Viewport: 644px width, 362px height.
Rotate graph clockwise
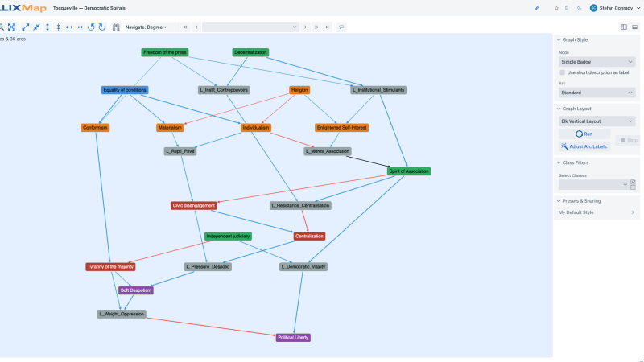click(x=102, y=27)
